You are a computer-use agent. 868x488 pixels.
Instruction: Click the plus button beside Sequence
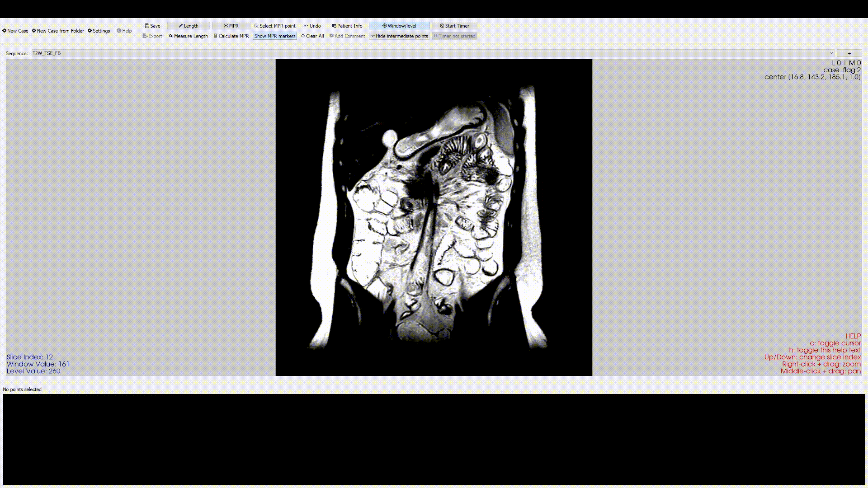(x=849, y=53)
